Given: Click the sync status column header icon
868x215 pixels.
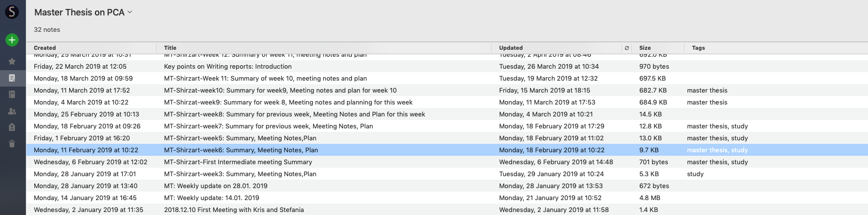Looking at the screenshot, I should pos(627,48).
